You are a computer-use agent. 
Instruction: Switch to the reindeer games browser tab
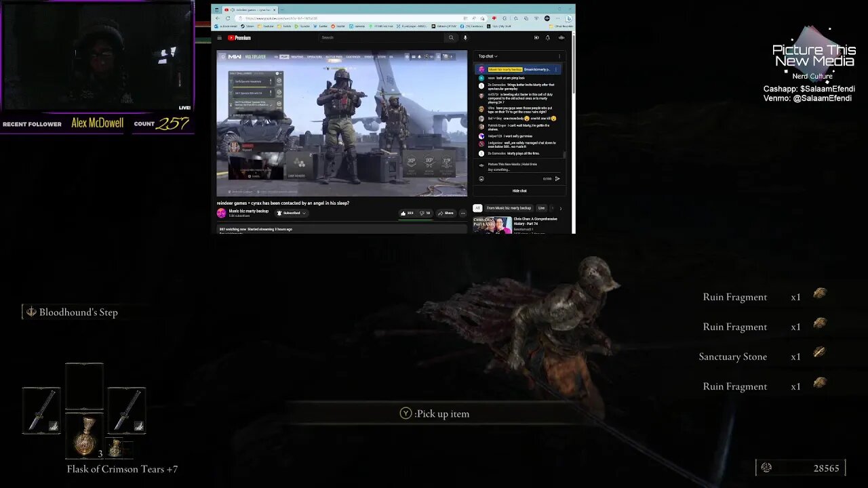coord(250,9)
